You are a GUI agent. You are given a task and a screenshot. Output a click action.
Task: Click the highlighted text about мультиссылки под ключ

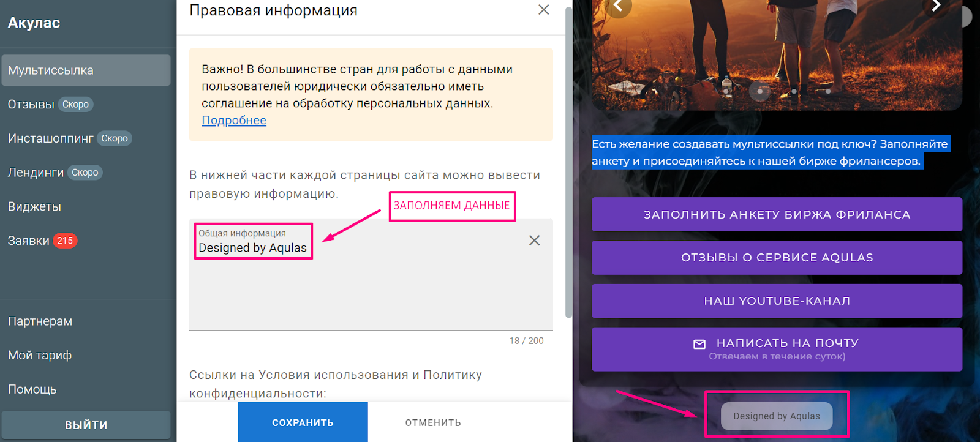tap(771, 152)
